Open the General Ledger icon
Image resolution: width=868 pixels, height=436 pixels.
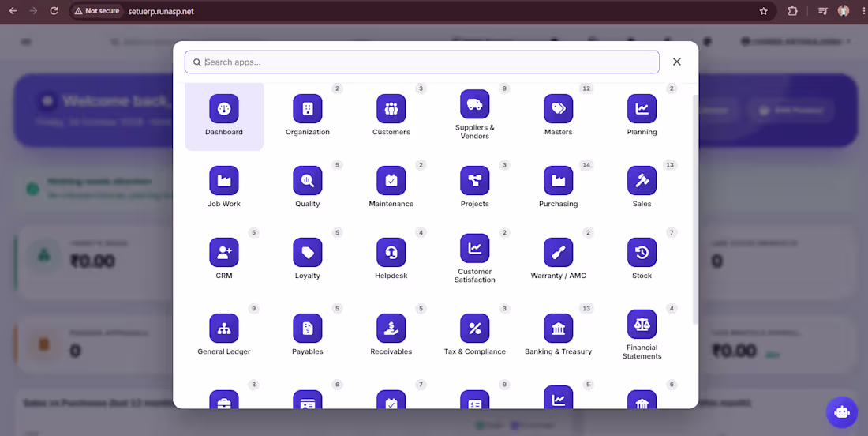coord(223,329)
